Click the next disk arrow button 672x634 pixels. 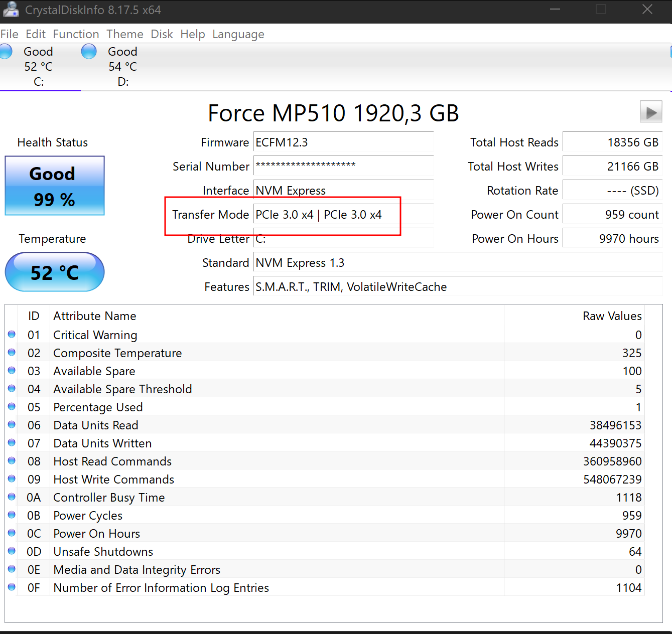pyautogui.click(x=651, y=112)
